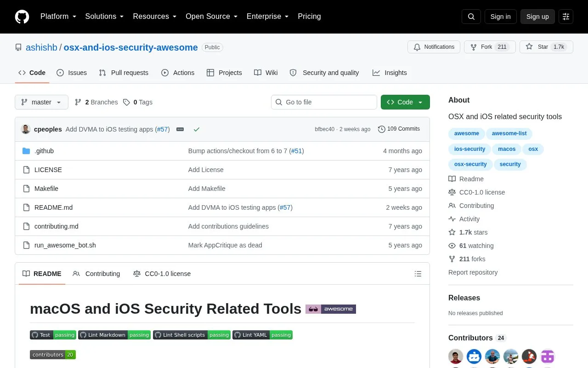This screenshot has height=368, width=588.
Task: Click the Test passing badge
Action: point(53,335)
